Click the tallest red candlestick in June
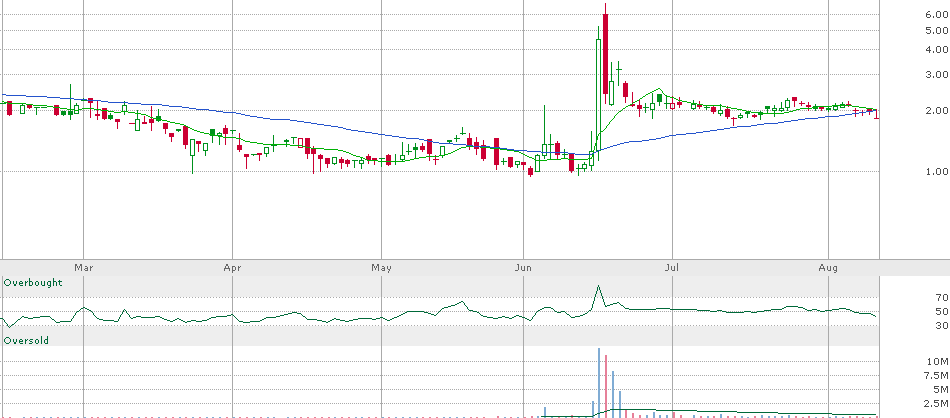 [x=605, y=53]
